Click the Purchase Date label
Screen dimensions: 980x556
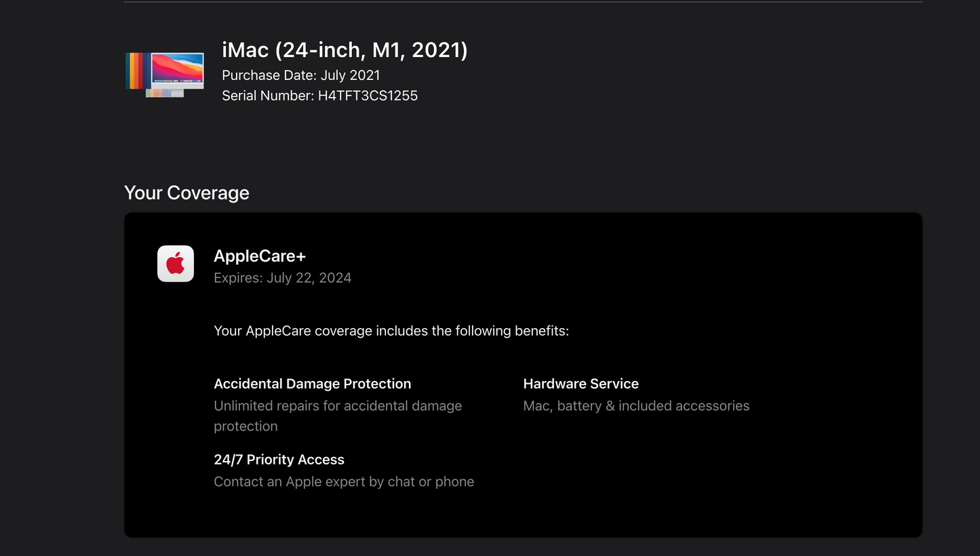pyautogui.click(x=269, y=75)
